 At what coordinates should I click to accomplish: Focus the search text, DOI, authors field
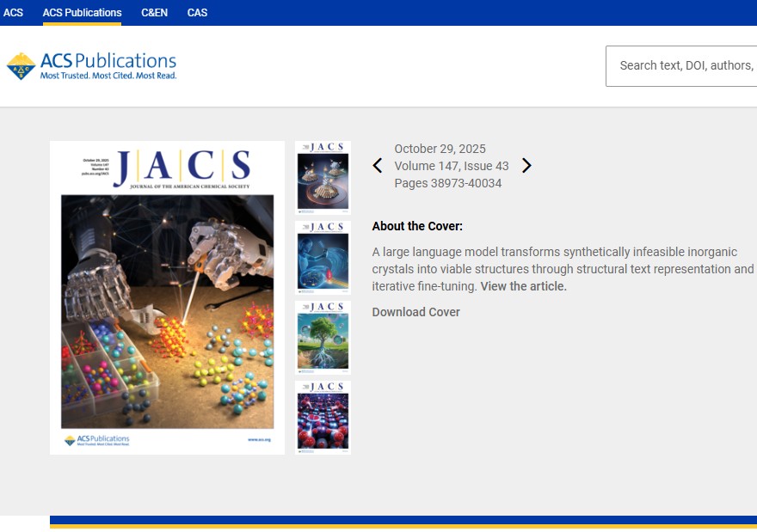click(681, 66)
